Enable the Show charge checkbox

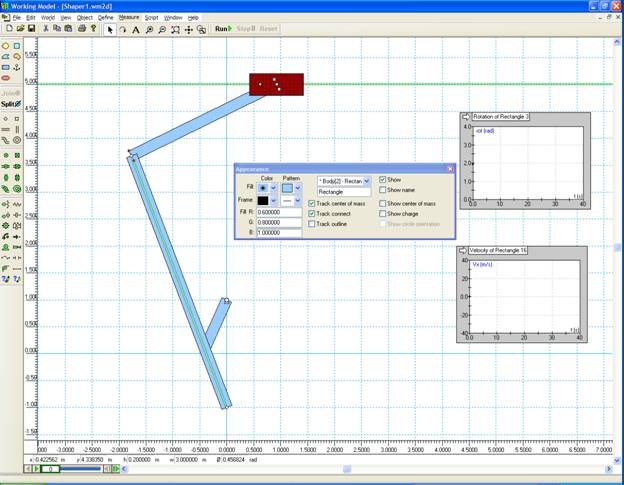[383, 214]
